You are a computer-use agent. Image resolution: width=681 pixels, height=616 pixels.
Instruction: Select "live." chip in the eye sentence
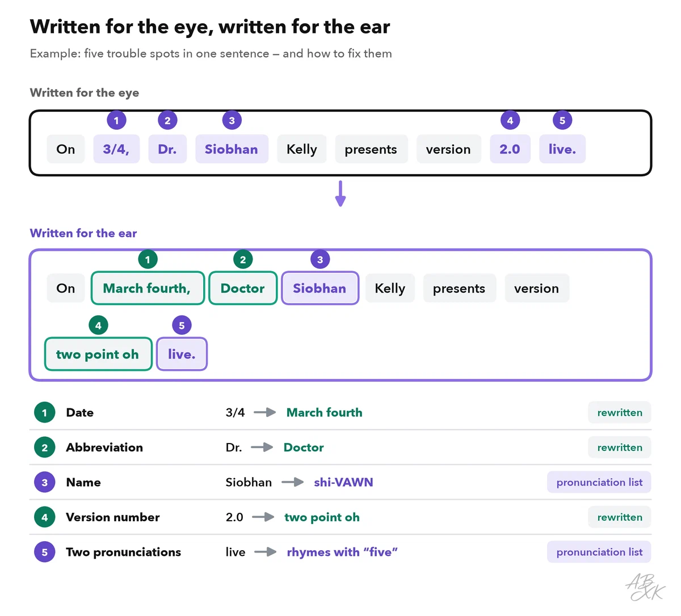coord(562,149)
